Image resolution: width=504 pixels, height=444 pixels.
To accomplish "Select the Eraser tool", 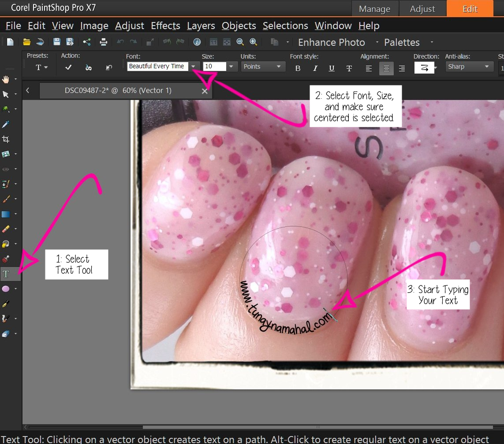I will click(x=6, y=229).
